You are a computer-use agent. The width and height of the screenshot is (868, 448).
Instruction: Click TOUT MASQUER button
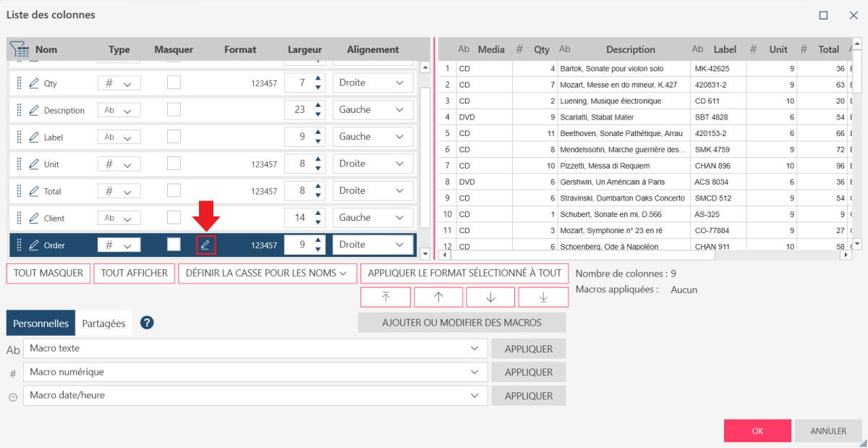coord(48,273)
